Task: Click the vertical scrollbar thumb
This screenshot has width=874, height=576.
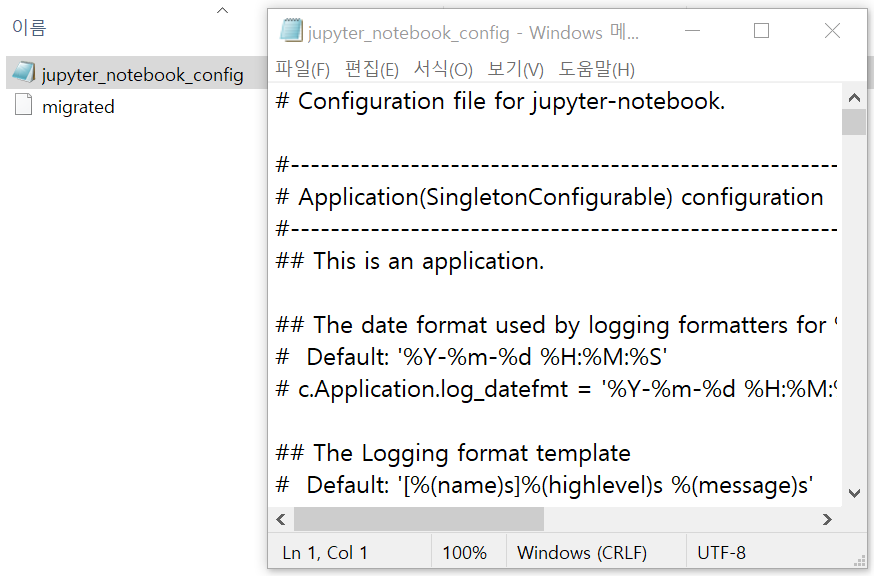Action: click(854, 123)
